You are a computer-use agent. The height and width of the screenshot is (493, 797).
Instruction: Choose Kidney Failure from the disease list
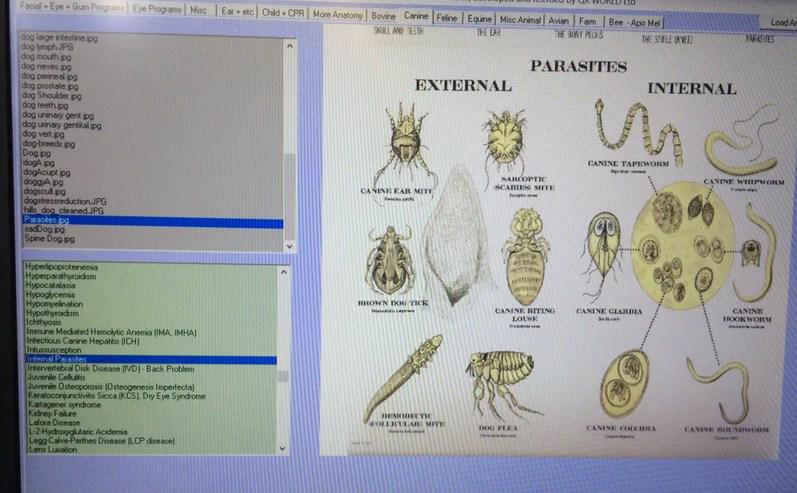51,413
